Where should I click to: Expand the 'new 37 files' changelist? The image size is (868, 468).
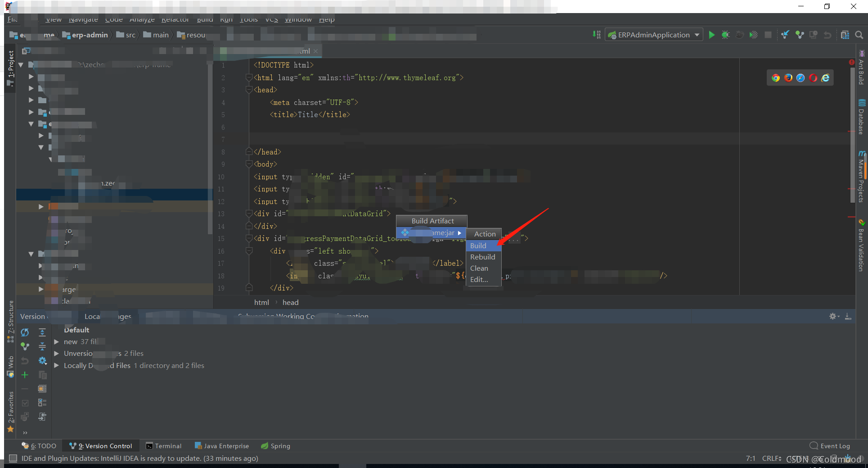click(57, 342)
